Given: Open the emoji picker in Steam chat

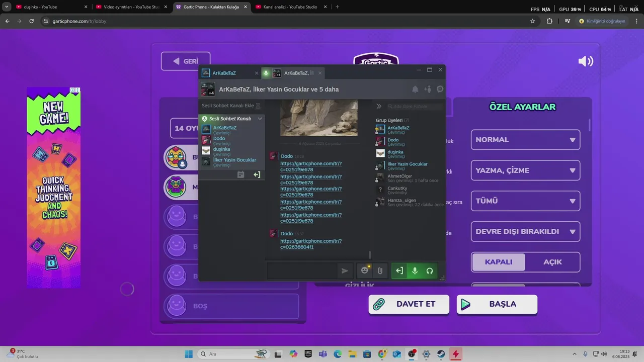Looking at the screenshot, I should [365, 270].
